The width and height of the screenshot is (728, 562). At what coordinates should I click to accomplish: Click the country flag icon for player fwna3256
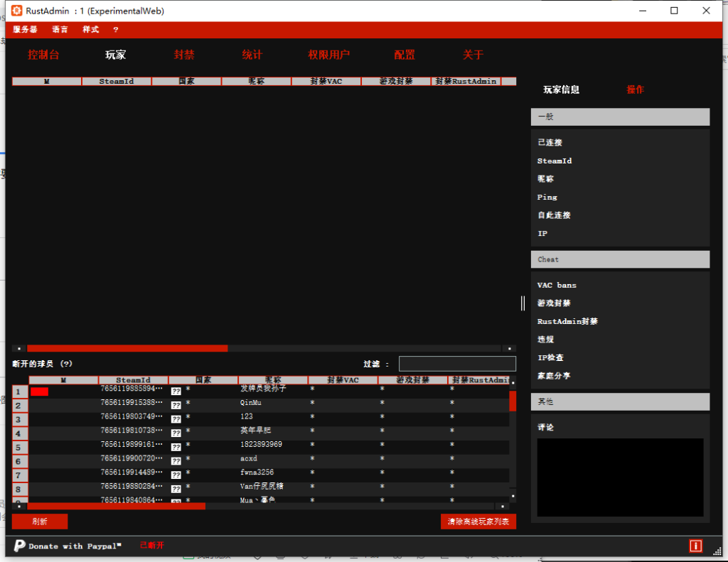pyautogui.click(x=176, y=475)
